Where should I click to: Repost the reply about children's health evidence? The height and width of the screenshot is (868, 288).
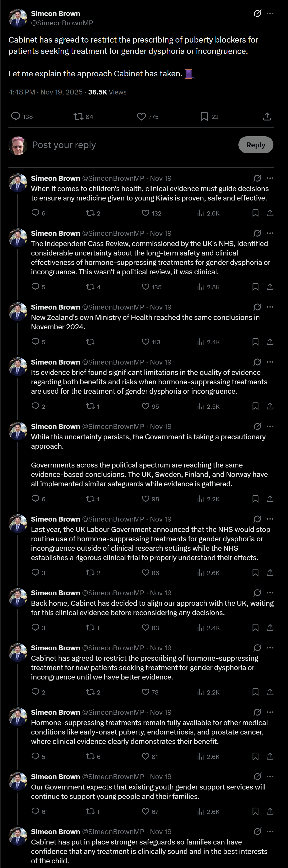(x=90, y=213)
